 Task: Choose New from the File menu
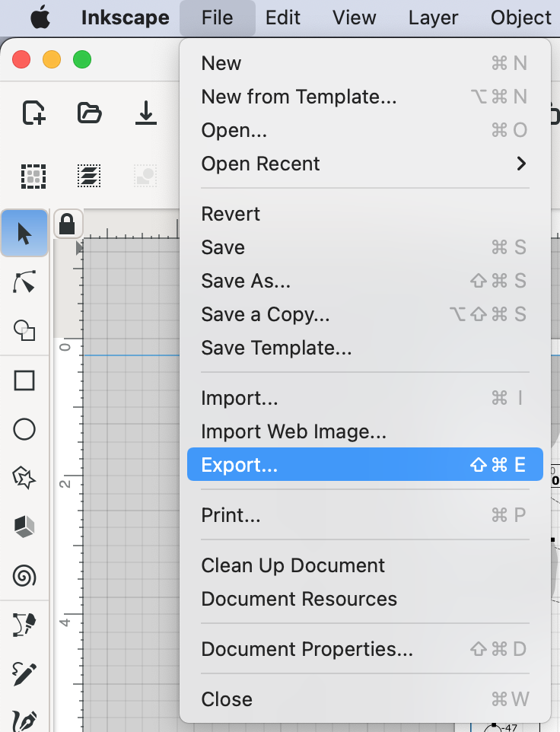click(365, 63)
